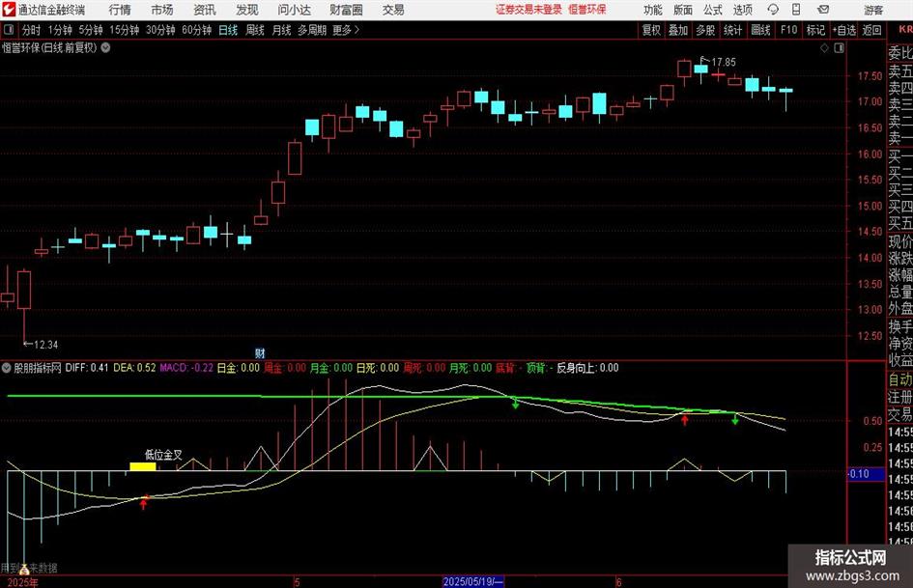Screen dimensions: 913x588
Task: Switch to the 5分钟 period tab
Action: pyautogui.click(x=90, y=30)
